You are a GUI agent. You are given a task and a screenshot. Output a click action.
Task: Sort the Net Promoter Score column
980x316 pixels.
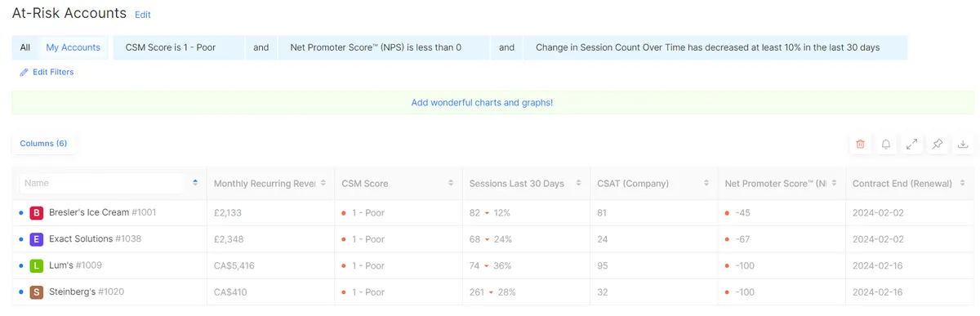tap(835, 184)
